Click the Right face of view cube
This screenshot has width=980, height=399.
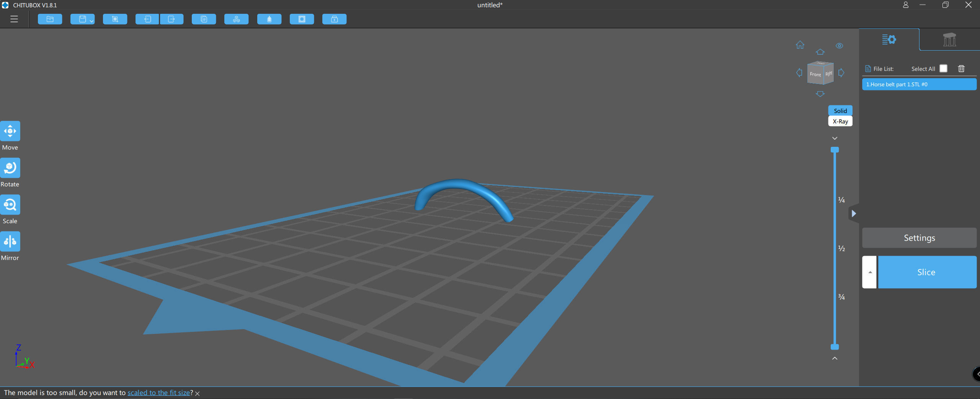click(x=828, y=73)
